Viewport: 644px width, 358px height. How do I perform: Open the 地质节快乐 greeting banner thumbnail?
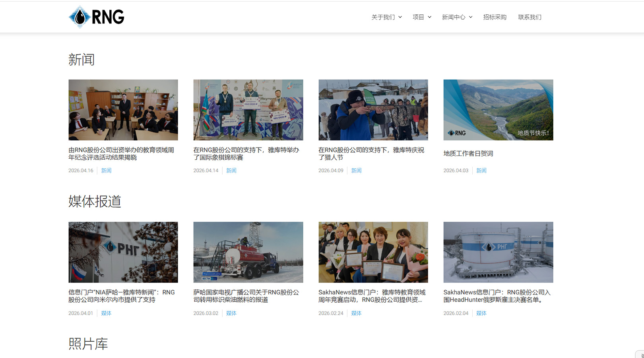(x=498, y=110)
